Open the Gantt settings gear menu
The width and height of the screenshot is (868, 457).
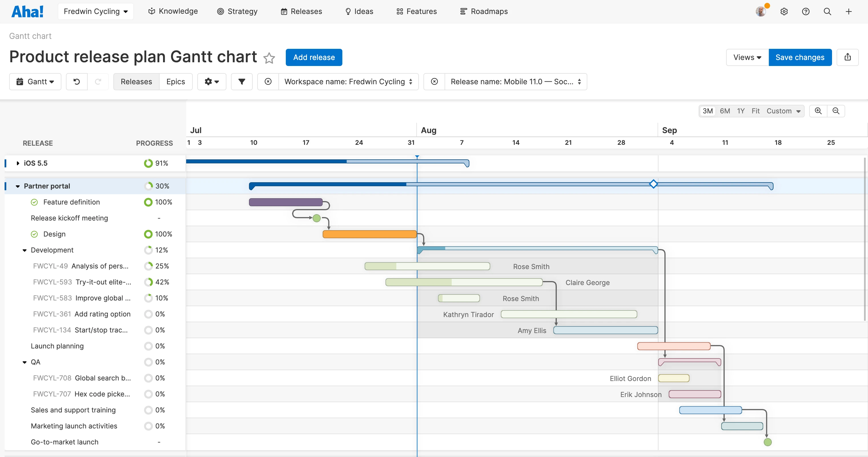pyautogui.click(x=212, y=82)
